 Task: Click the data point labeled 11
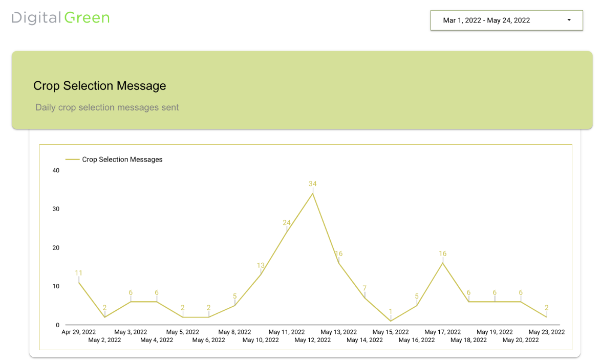[x=79, y=282]
